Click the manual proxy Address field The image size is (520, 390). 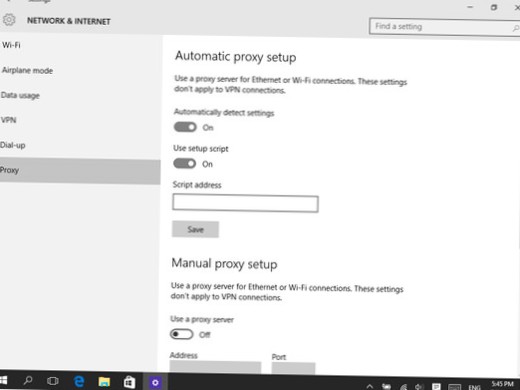pyautogui.click(x=215, y=367)
